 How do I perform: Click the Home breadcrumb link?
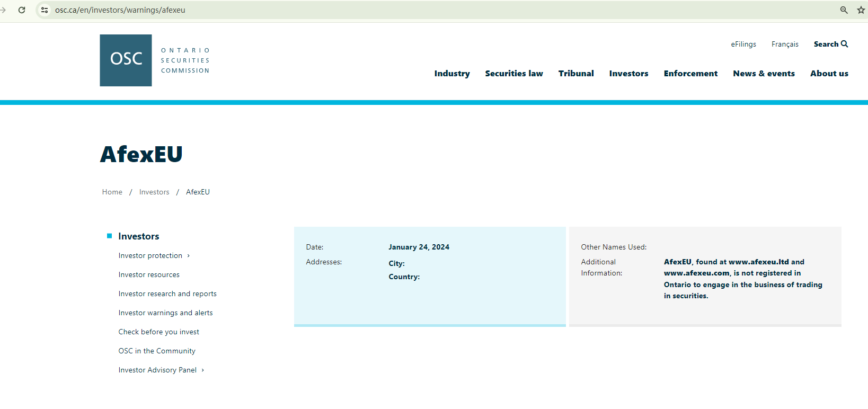112,192
